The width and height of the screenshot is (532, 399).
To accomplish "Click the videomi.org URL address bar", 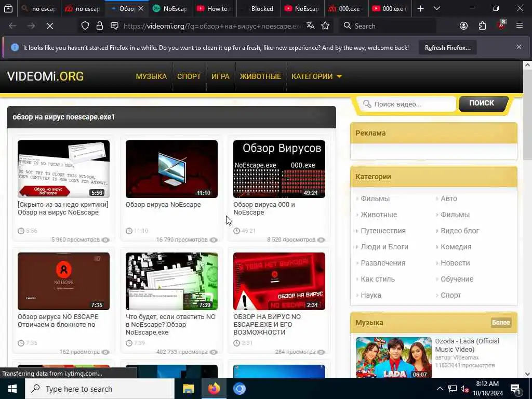I will point(212,26).
